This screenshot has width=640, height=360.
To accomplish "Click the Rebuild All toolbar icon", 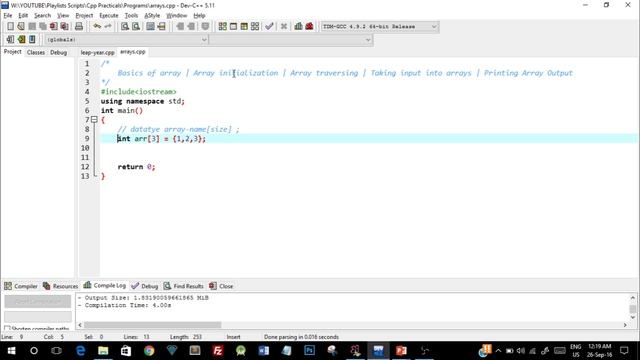I will point(255,27).
